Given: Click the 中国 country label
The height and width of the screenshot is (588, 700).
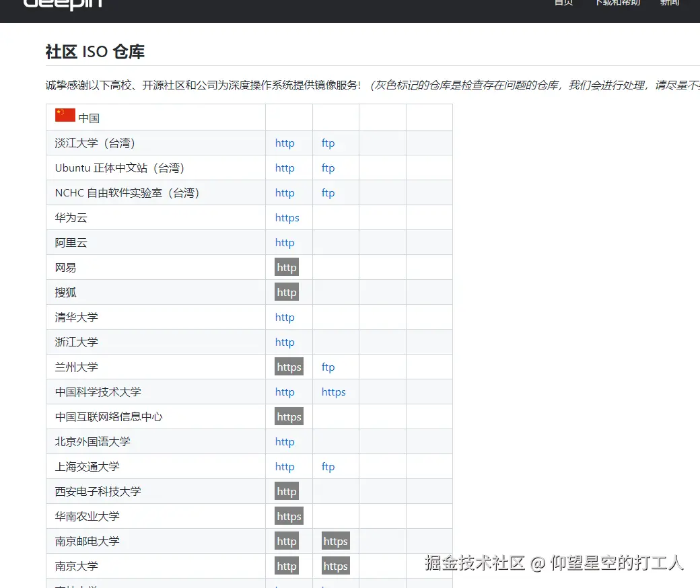Looking at the screenshot, I should 89,118.
